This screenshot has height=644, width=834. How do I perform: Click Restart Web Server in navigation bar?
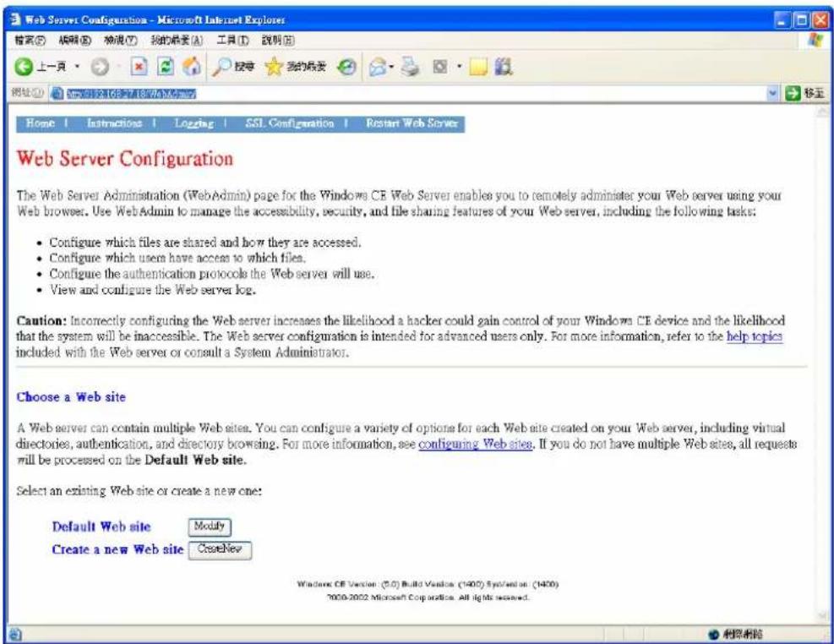pos(412,123)
